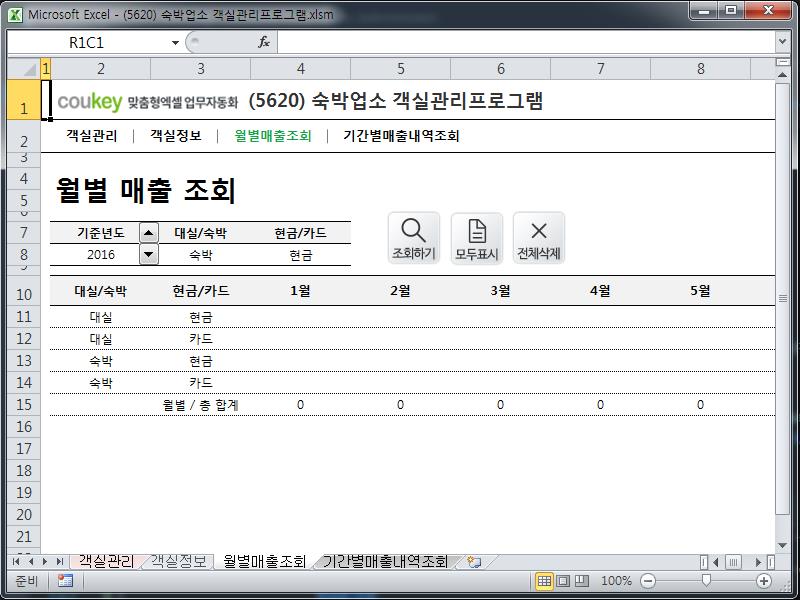Decrease 기준년도 with the down spinner

(148, 254)
